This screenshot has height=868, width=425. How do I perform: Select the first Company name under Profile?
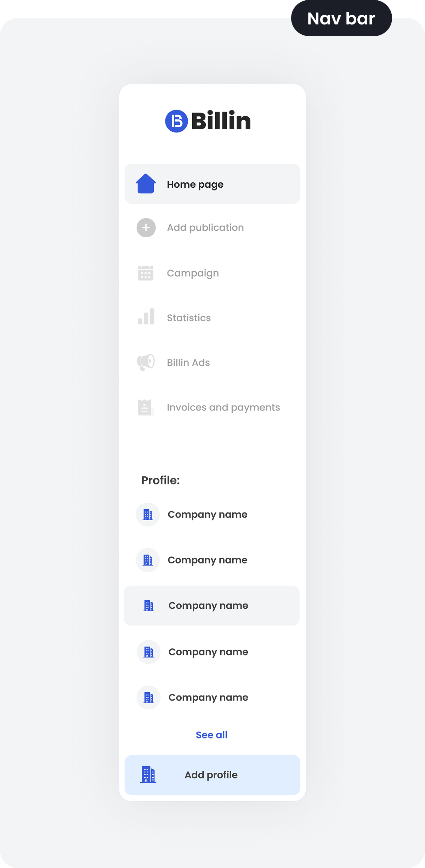(207, 515)
